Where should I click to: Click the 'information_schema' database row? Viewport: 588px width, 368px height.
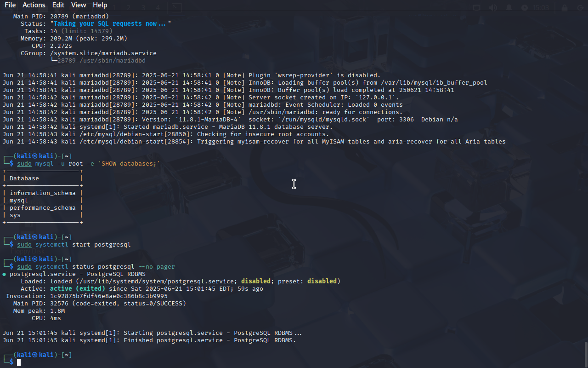pyautogui.click(x=42, y=193)
